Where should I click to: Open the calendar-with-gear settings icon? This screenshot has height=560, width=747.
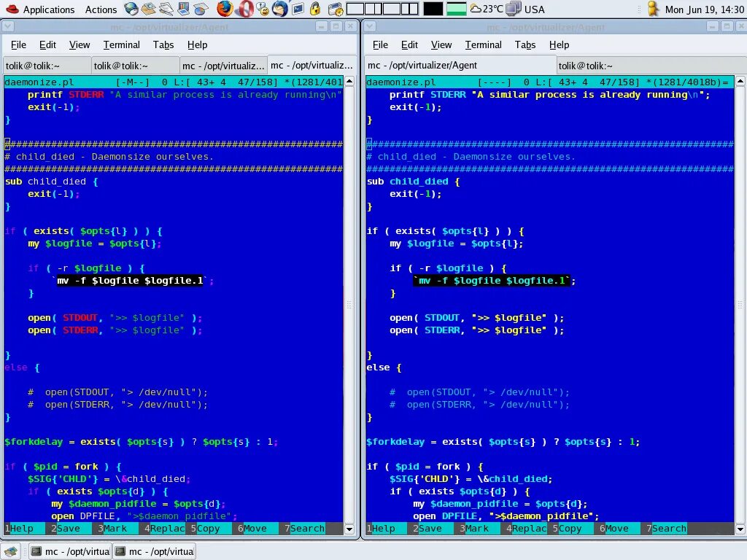336,9
